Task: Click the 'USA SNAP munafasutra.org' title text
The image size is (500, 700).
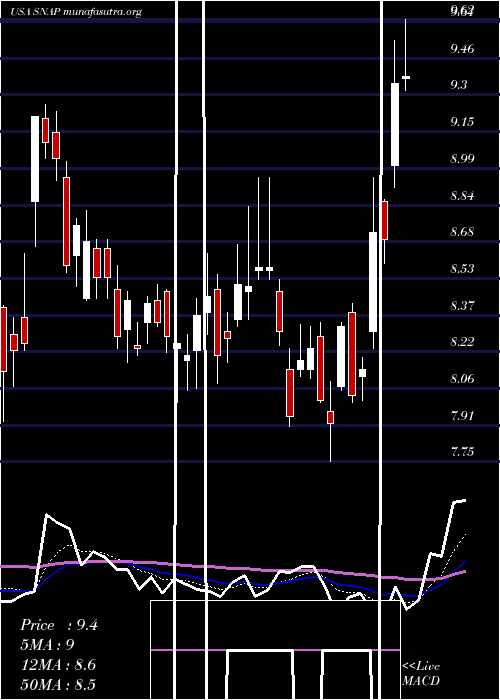Action: pos(76,12)
